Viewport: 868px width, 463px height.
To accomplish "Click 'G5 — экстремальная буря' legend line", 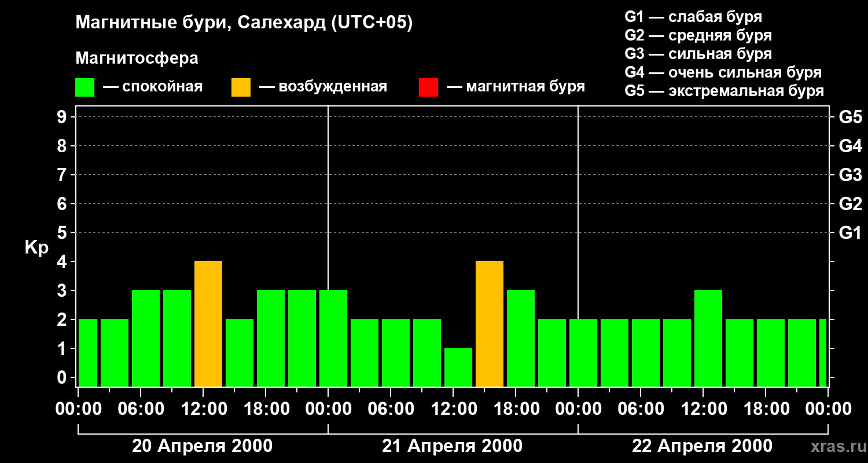I will pyautogui.click(x=724, y=91).
